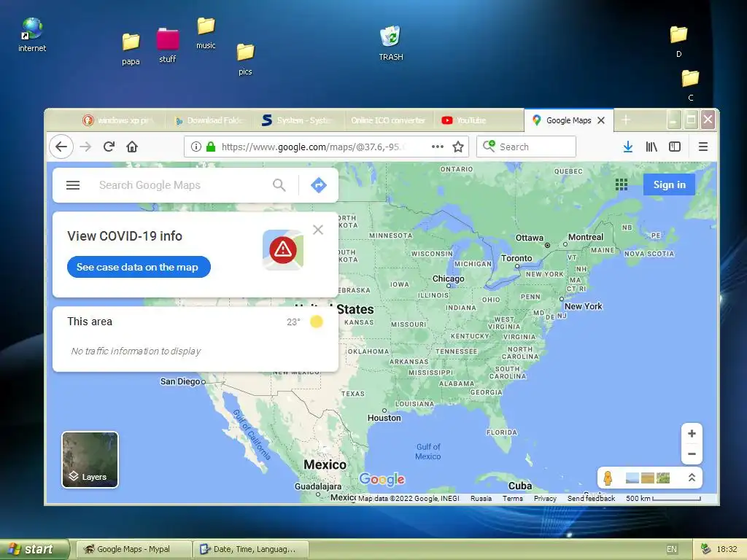Click the system tray icon beside clock

pos(706,549)
